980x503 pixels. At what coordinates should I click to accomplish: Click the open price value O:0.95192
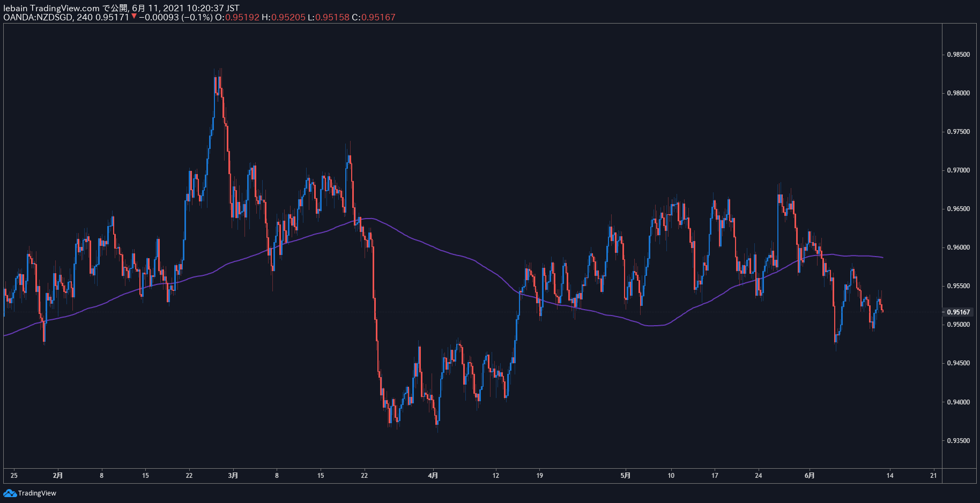pos(237,17)
